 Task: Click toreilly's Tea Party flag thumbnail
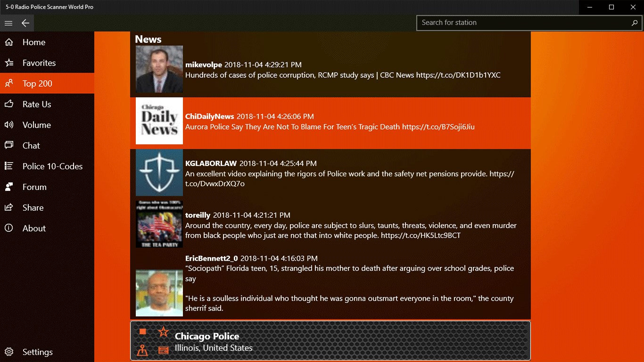[159, 224]
